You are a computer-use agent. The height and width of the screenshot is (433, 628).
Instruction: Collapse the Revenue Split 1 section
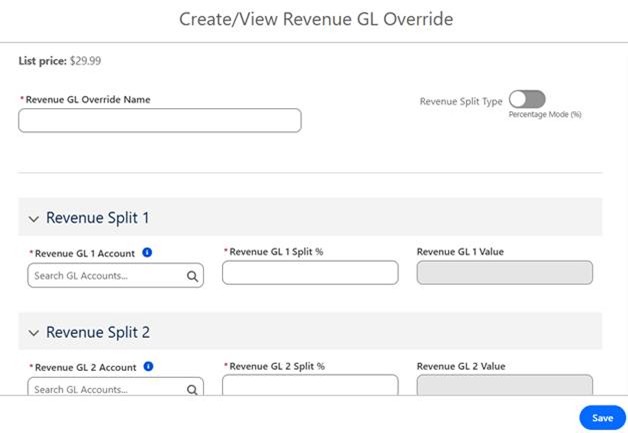point(34,219)
